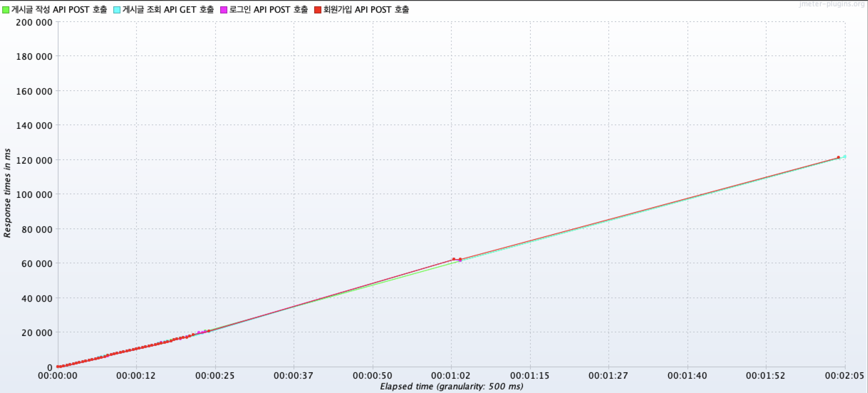Select the 회원가입 API POST 호출 legend label
This screenshot has height=393, width=868.
366,9
